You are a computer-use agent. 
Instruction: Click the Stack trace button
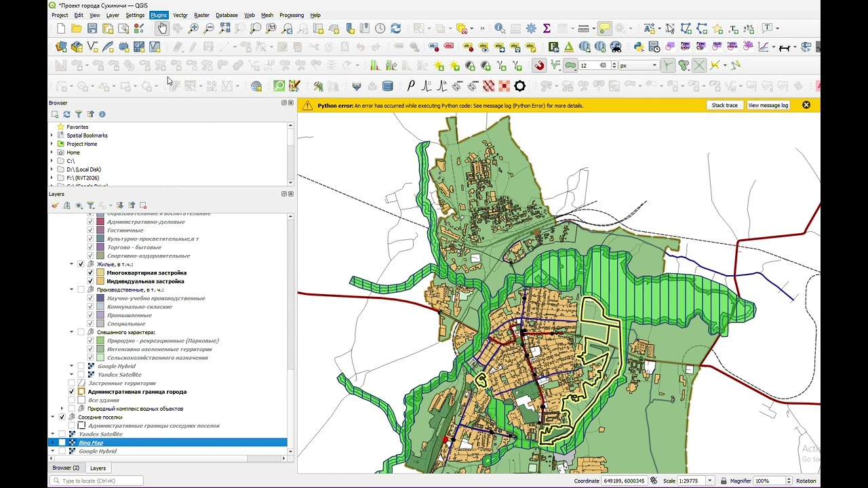pyautogui.click(x=725, y=105)
